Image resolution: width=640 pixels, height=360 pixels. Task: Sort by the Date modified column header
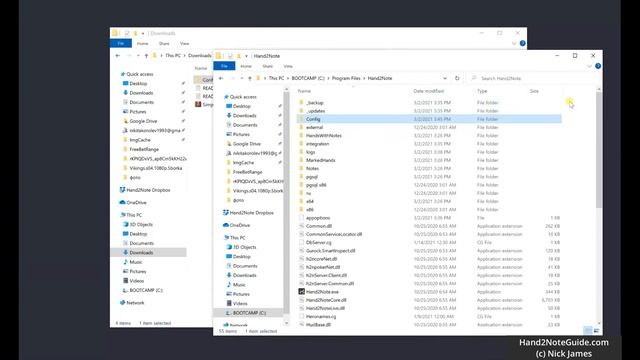point(429,91)
